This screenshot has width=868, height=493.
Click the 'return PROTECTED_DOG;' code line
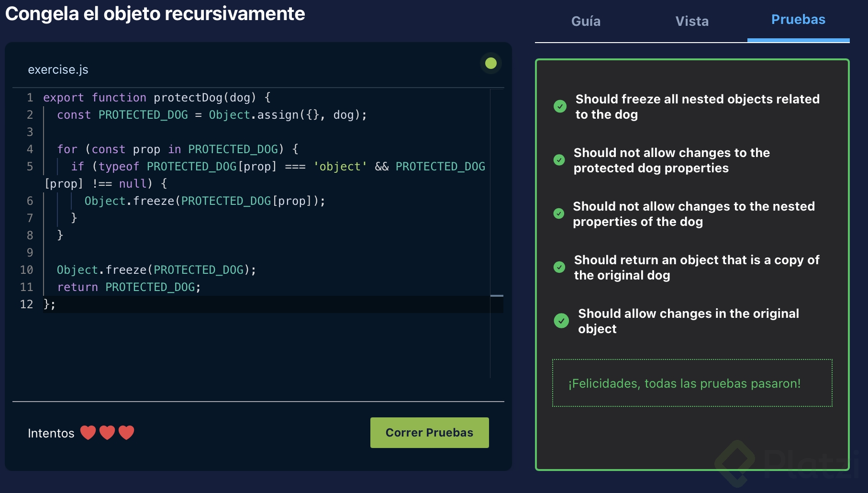pos(129,287)
